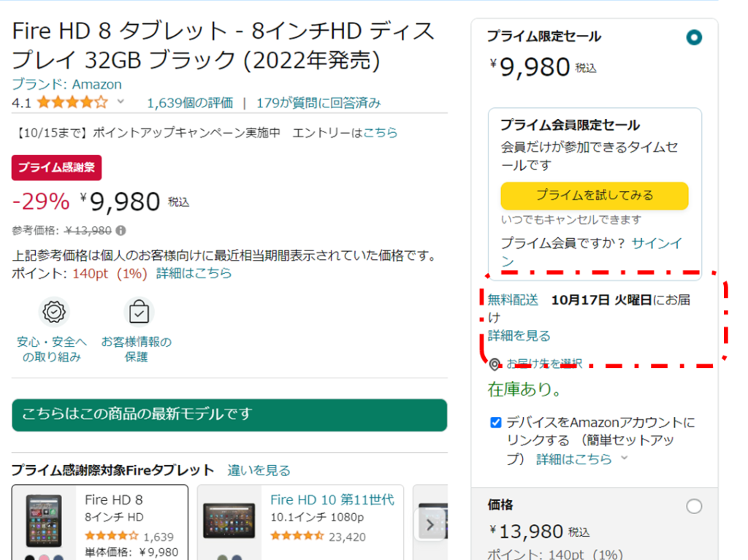
Task: Click the info icon beside 参考価格 ¥13,980
Action: click(121, 231)
